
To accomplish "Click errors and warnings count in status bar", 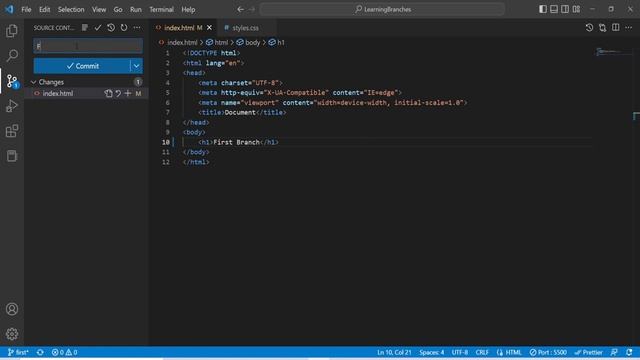I will 64,352.
